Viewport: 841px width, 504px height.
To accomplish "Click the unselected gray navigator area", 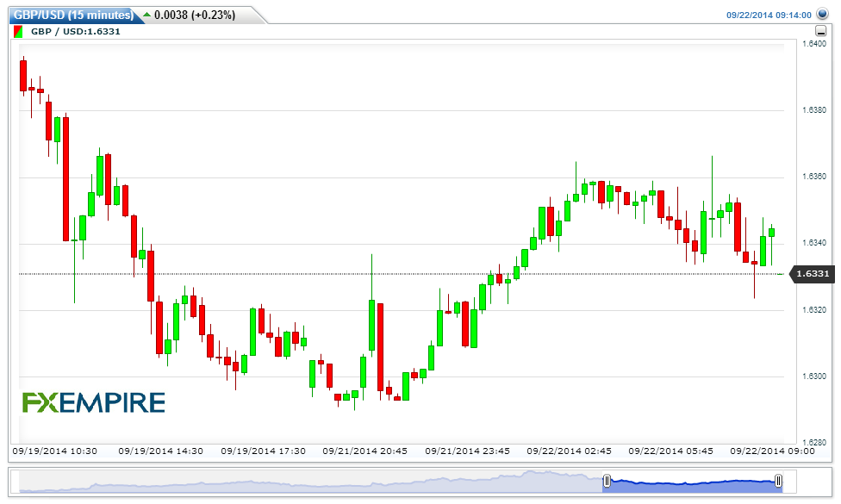I will [x=311, y=482].
